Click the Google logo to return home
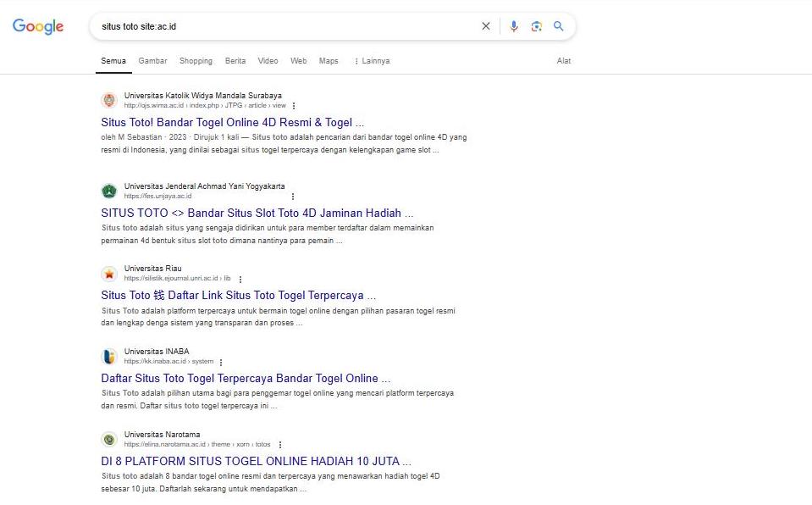 click(x=37, y=26)
